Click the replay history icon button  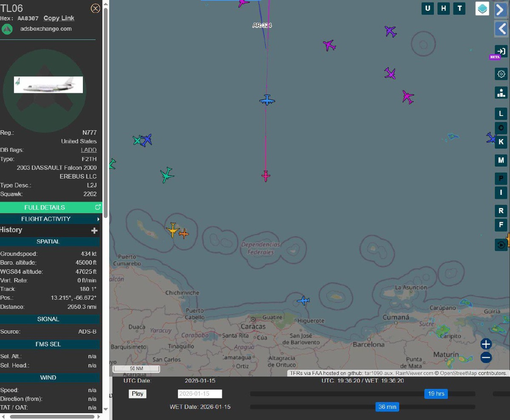(501, 245)
